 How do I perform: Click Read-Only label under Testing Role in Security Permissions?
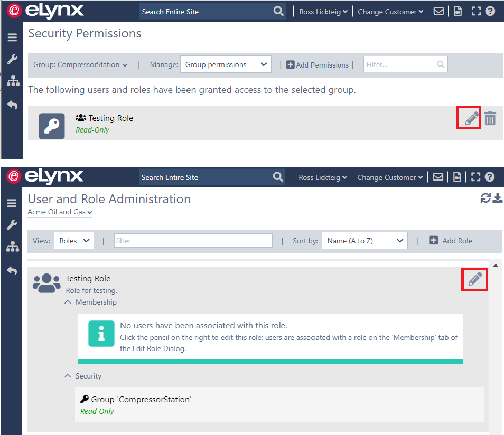(x=92, y=130)
